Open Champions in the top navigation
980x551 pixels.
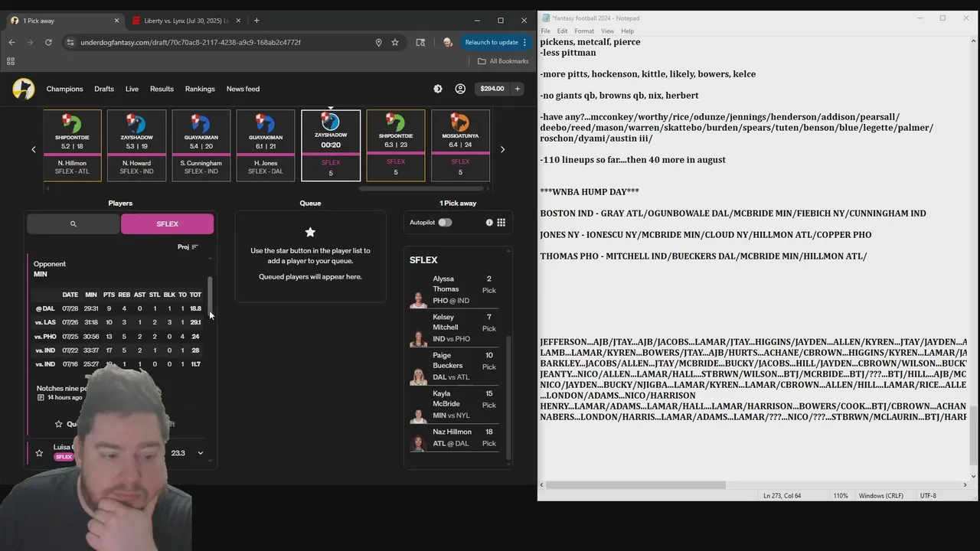(x=64, y=89)
